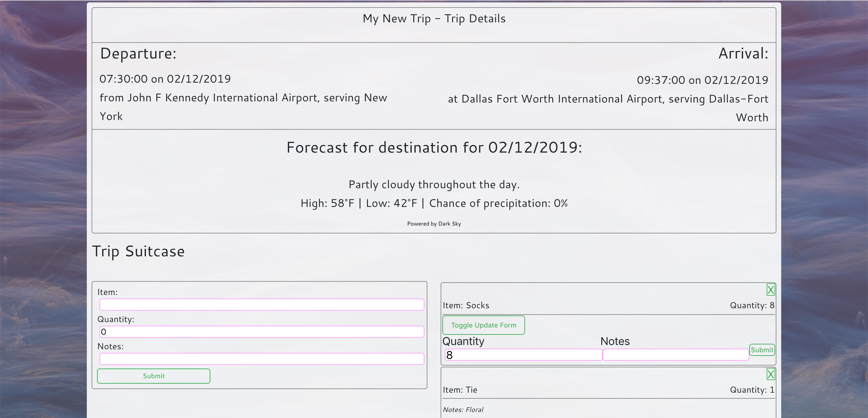Click the My New Trip title

tap(434, 18)
